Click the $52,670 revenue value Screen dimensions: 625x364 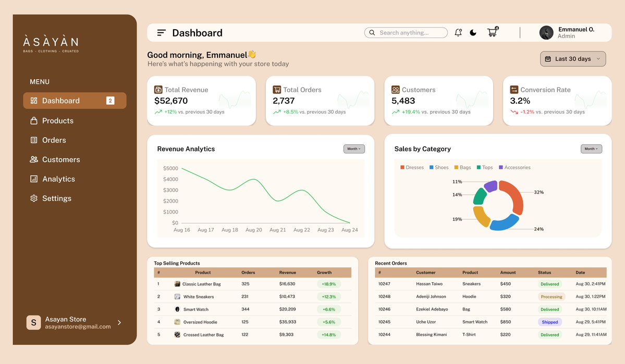click(171, 101)
